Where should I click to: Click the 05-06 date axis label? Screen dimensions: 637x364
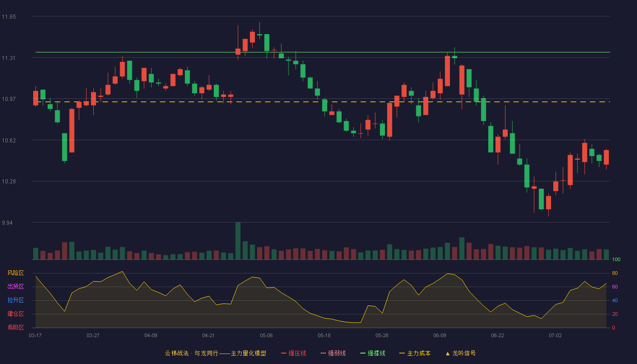pos(266,335)
